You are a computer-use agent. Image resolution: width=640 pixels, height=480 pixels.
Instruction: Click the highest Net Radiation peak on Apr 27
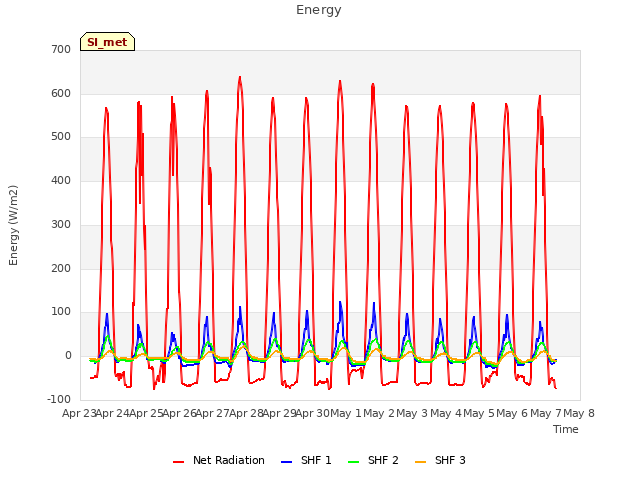point(240,77)
